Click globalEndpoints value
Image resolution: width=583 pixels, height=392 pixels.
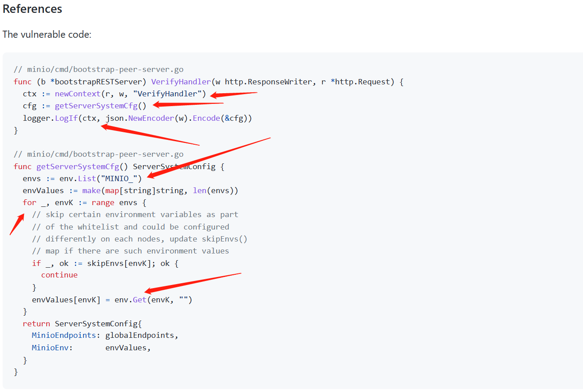139,335
